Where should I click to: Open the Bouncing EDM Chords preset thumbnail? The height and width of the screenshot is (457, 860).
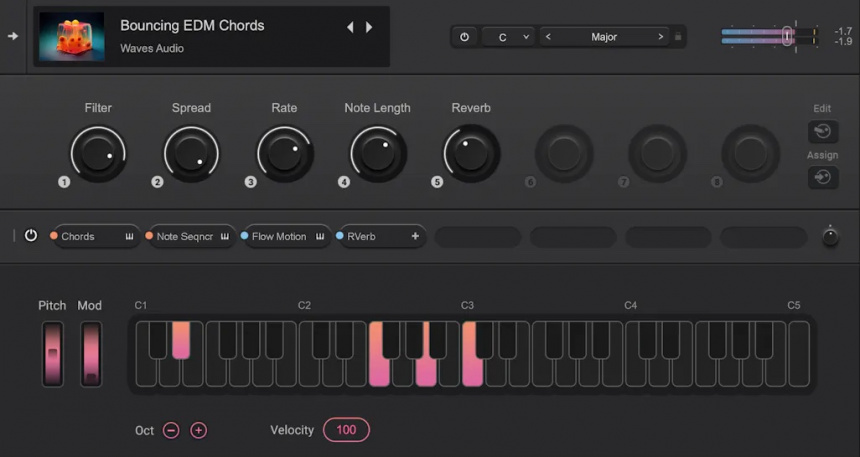pos(72,36)
